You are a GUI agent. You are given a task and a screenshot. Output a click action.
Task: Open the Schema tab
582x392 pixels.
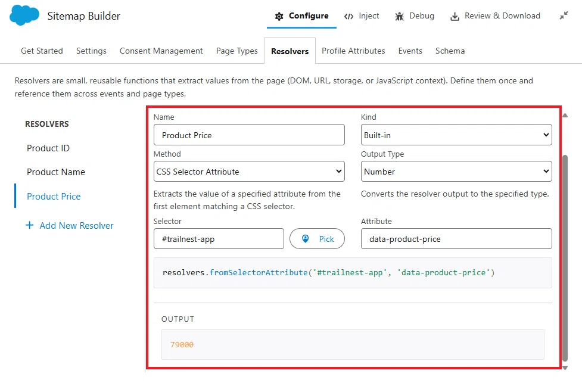[x=450, y=51]
